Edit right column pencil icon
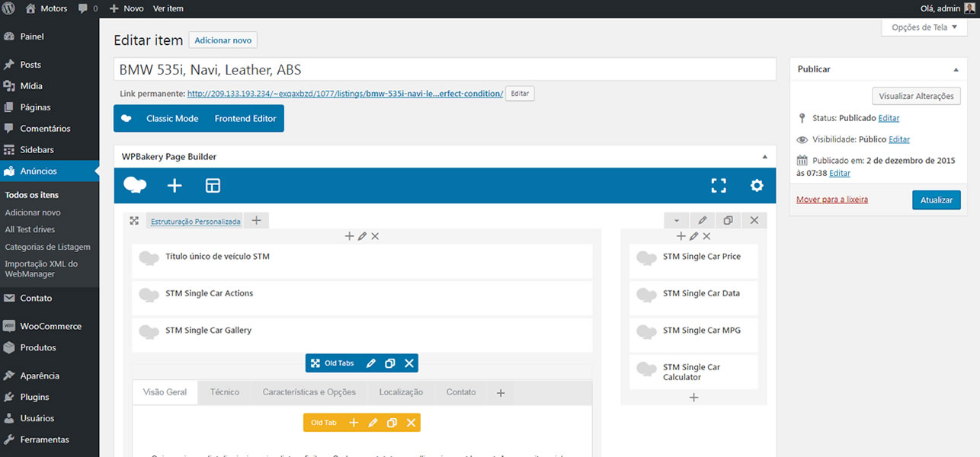Screen dimensions: 980x457 [694, 236]
